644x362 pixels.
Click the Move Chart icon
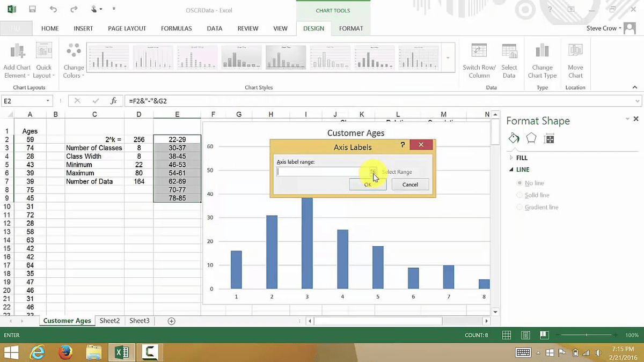click(x=575, y=51)
